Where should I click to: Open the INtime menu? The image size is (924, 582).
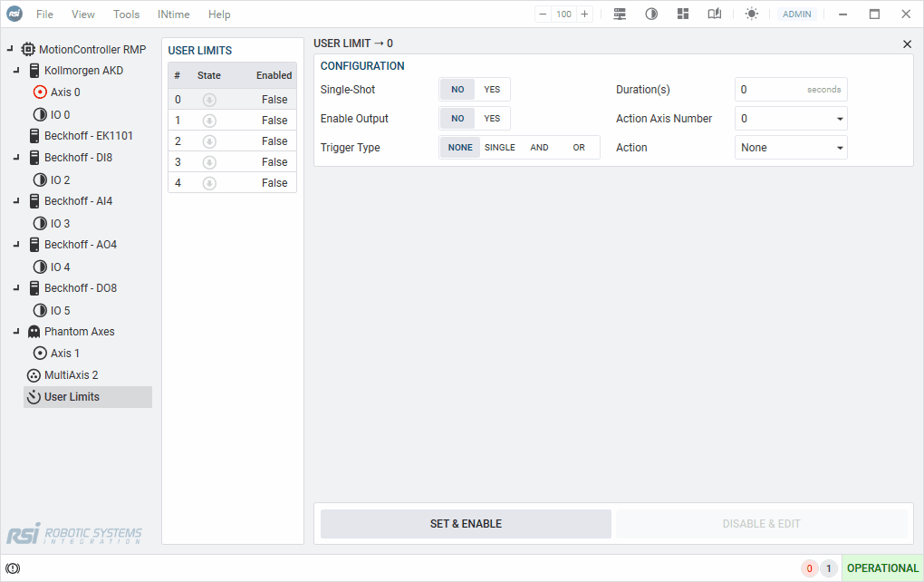173,15
